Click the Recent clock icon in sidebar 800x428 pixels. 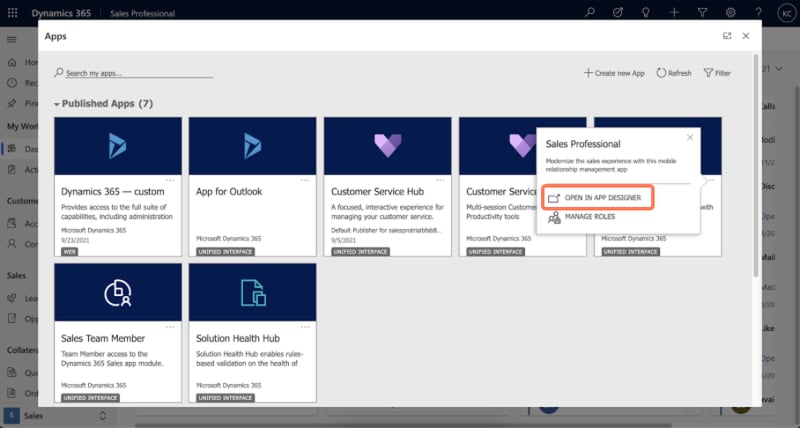(12, 83)
